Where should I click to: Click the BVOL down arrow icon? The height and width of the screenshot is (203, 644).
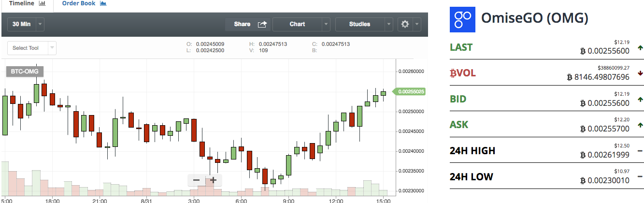point(640,73)
